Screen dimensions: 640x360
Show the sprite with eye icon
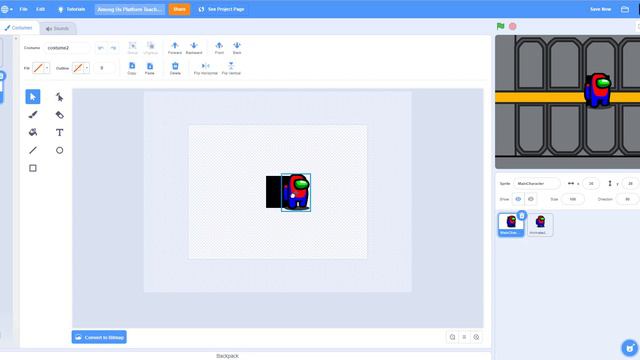coord(518,199)
